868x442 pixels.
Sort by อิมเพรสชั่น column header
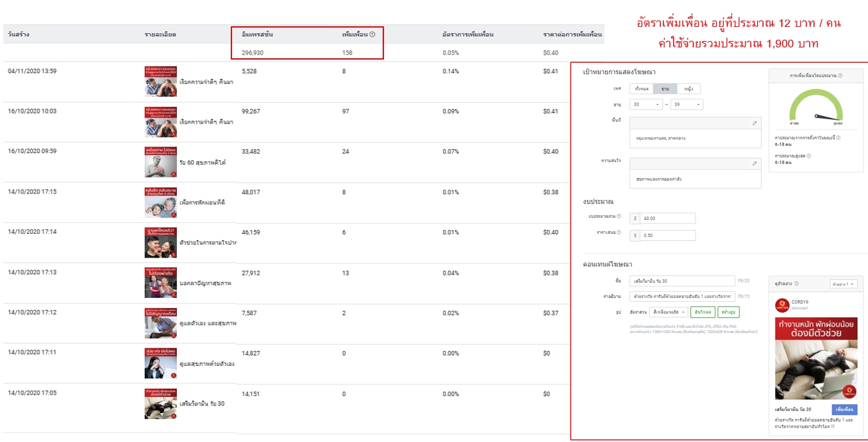tap(257, 35)
